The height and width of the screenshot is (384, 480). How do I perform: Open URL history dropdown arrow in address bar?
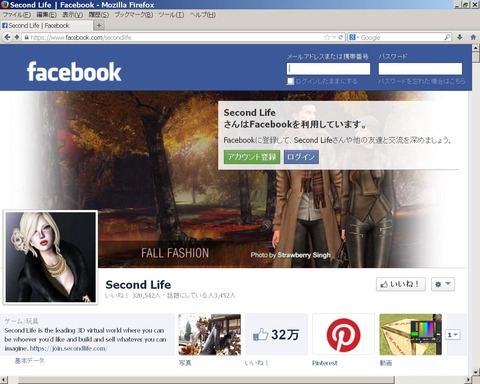(334, 37)
